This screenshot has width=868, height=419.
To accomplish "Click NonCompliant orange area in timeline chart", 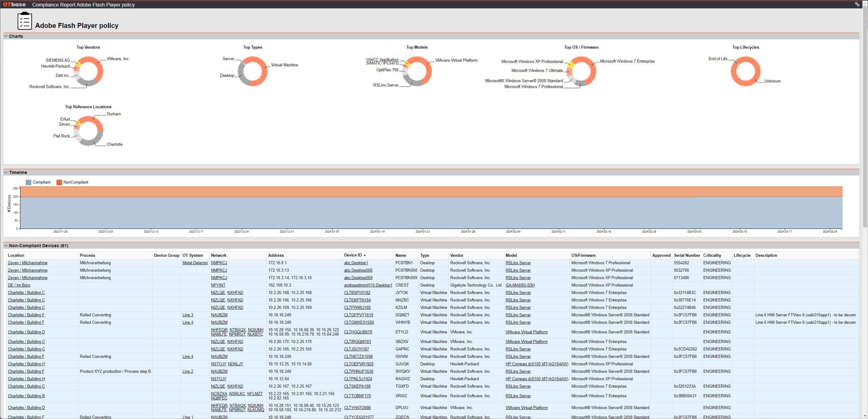I will click(x=431, y=192).
